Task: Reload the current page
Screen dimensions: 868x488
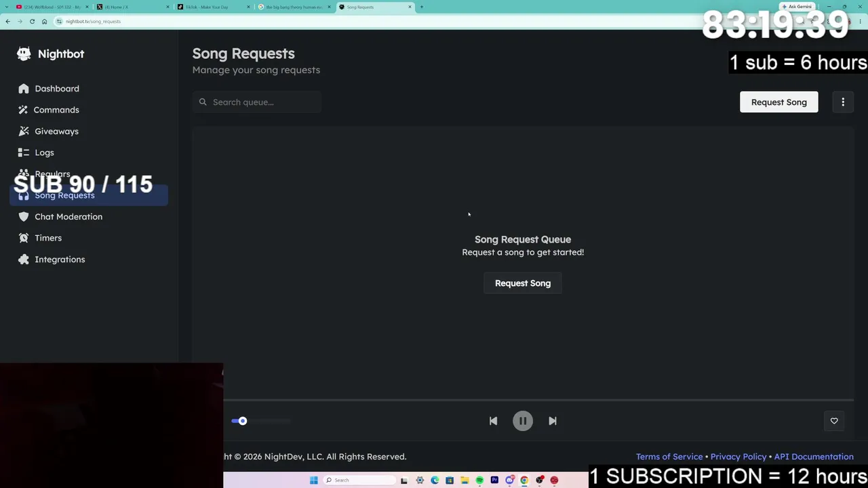Action: click(32, 22)
